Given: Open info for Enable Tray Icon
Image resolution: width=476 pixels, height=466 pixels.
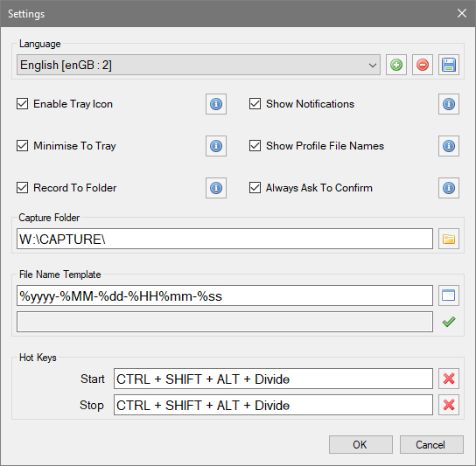Looking at the screenshot, I should [x=216, y=104].
